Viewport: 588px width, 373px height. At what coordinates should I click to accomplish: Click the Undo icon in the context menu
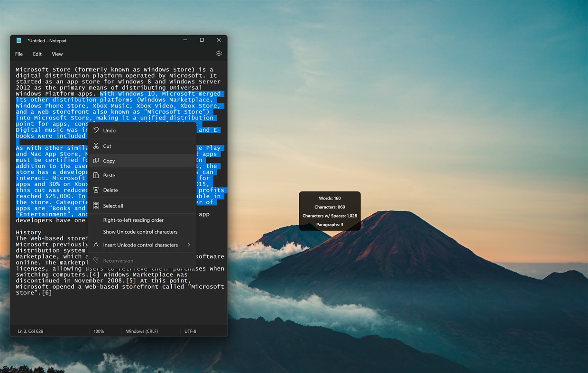[x=97, y=130]
